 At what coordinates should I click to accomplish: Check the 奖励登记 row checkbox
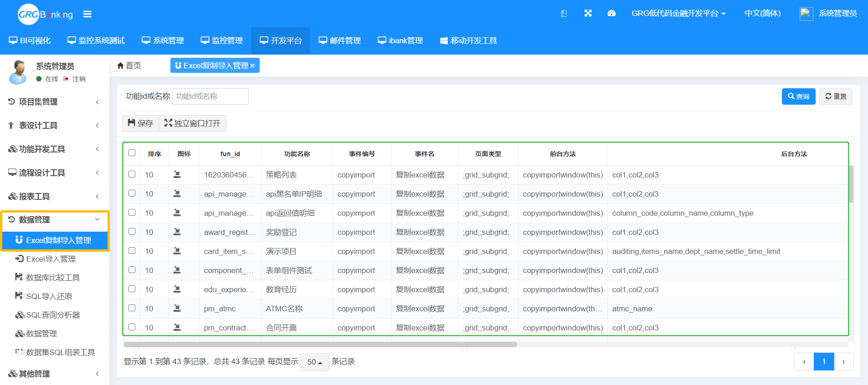(x=132, y=232)
